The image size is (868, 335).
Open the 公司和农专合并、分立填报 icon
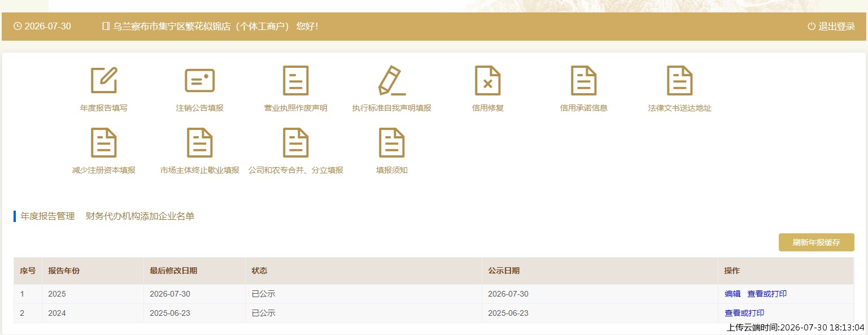coord(296,142)
